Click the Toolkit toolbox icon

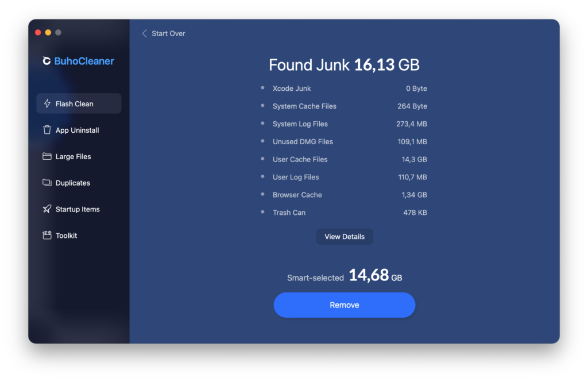47,235
